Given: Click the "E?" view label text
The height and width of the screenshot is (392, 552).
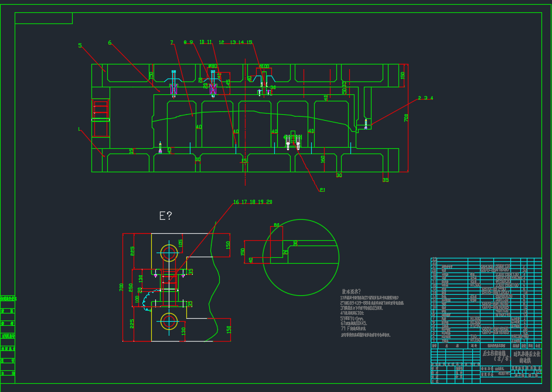Looking at the screenshot, I should pyautogui.click(x=166, y=216).
